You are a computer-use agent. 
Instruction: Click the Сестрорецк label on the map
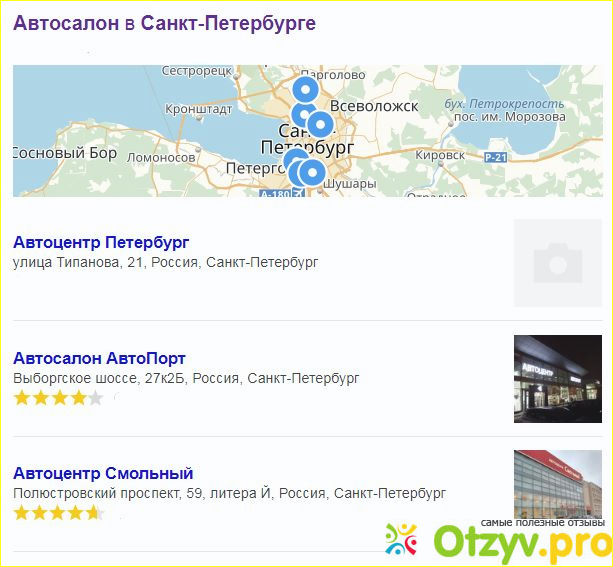click(x=197, y=71)
